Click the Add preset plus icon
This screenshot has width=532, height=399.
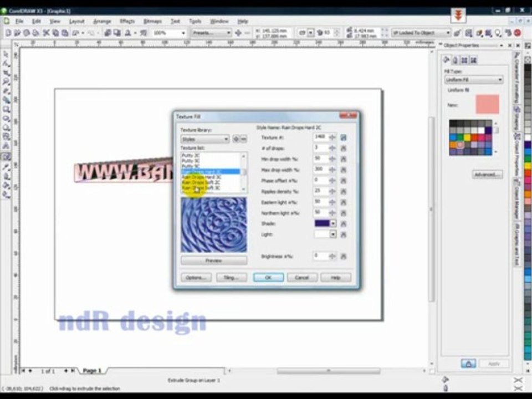click(238, 33)
